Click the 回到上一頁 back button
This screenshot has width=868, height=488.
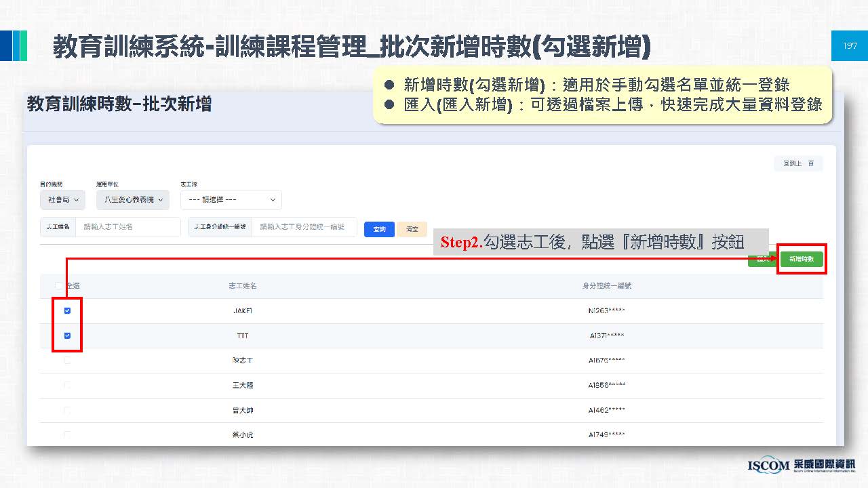pos(798,164)
